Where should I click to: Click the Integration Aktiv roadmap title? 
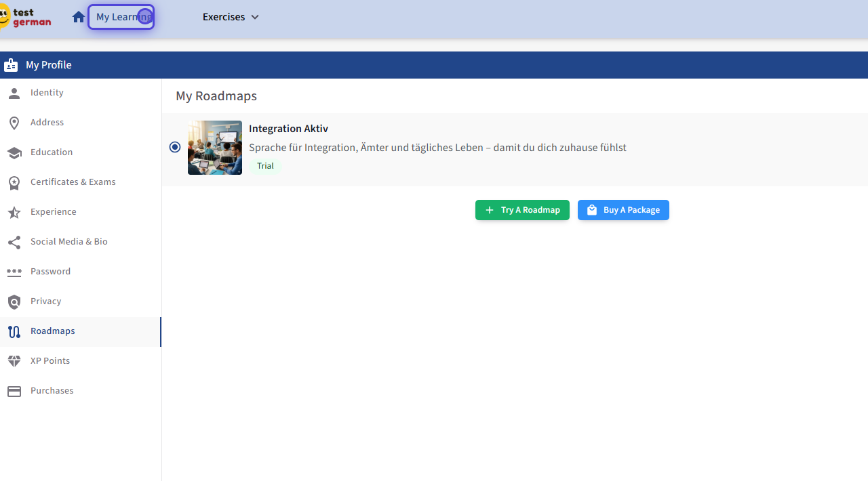click(288, 129)
